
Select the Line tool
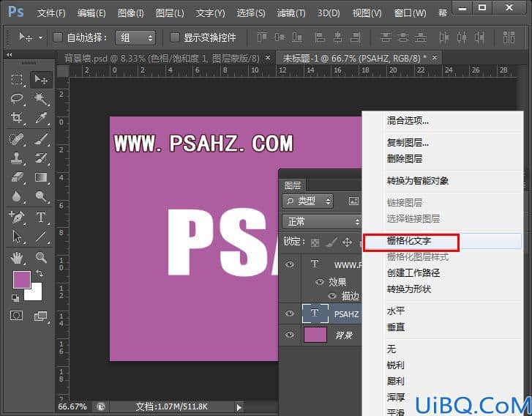point(41,237)
